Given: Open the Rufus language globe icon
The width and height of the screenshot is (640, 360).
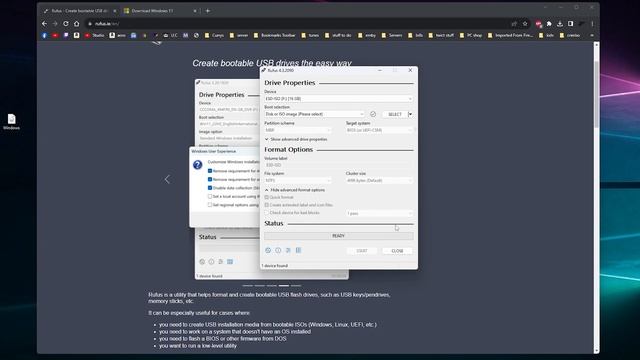Looking at the screenshot, I should point(268,250).
